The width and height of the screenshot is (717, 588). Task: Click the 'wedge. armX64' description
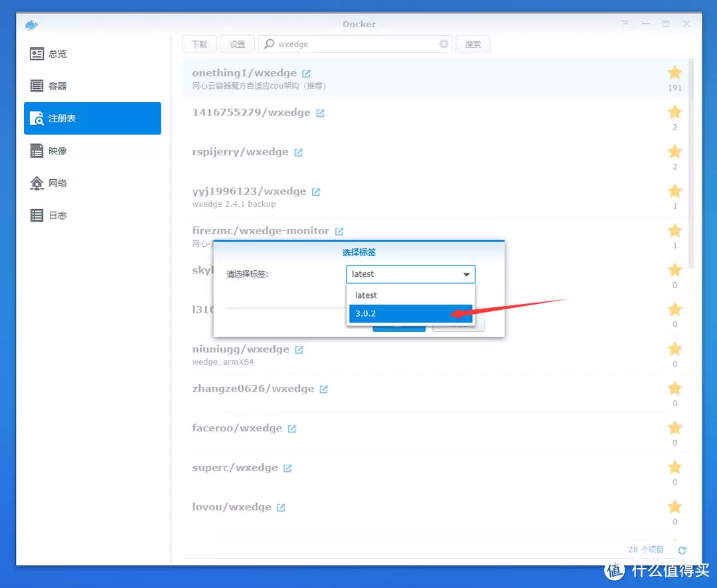click(222, 362)
